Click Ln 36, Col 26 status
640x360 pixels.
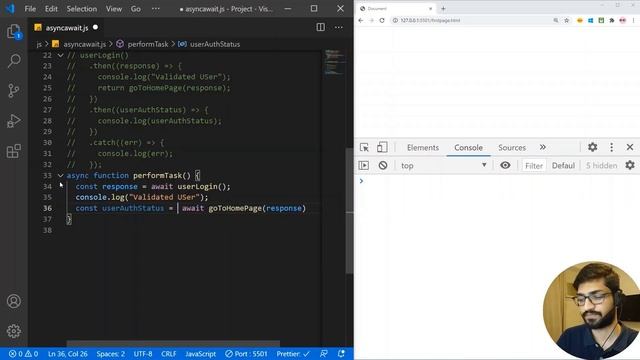click(68, 354)
